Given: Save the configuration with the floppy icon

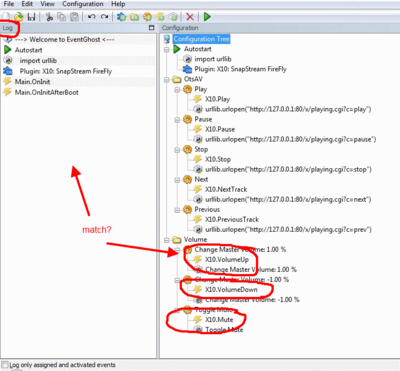Looking at the screenshot, I should click(31, 16).
